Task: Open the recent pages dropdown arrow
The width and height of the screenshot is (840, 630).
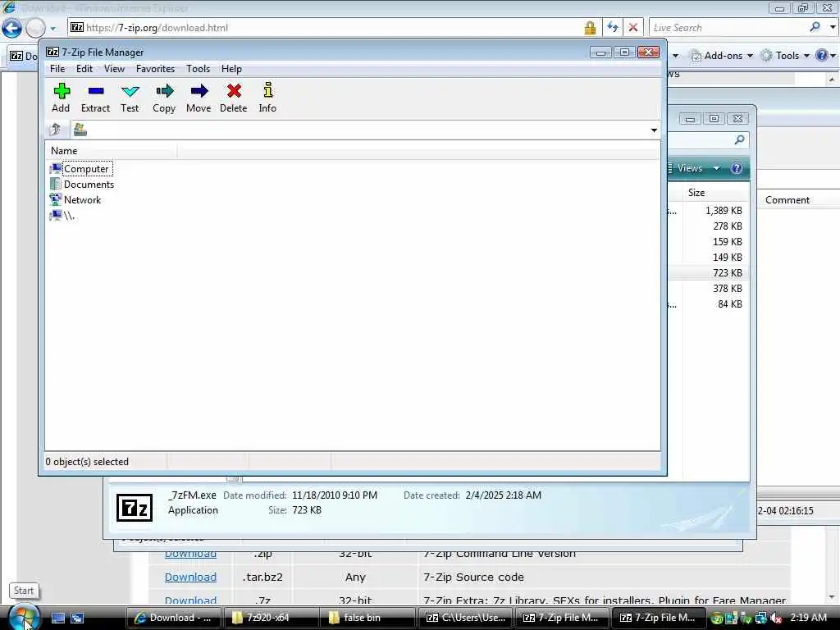Action: (x=53, y=28)
